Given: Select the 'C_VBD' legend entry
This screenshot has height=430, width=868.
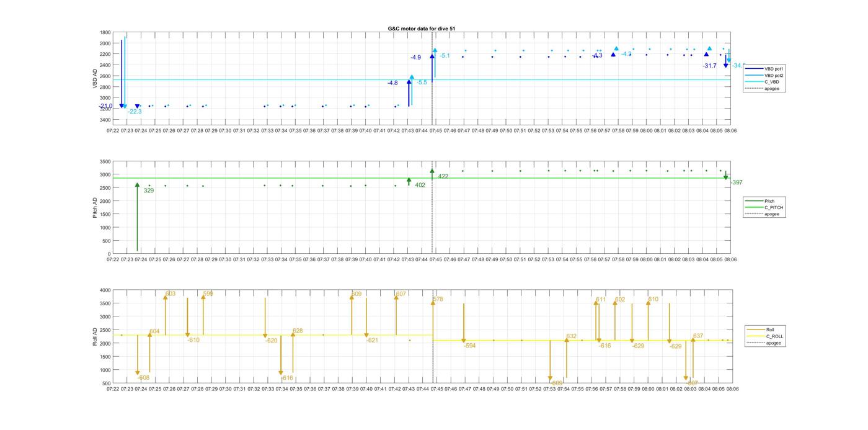Looking at the screenshot, I should click(x=772, y=82).
